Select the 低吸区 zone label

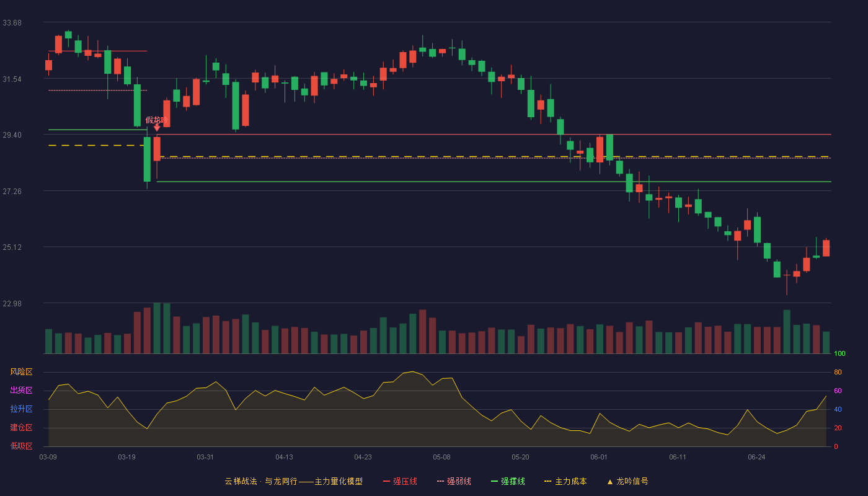21,446
